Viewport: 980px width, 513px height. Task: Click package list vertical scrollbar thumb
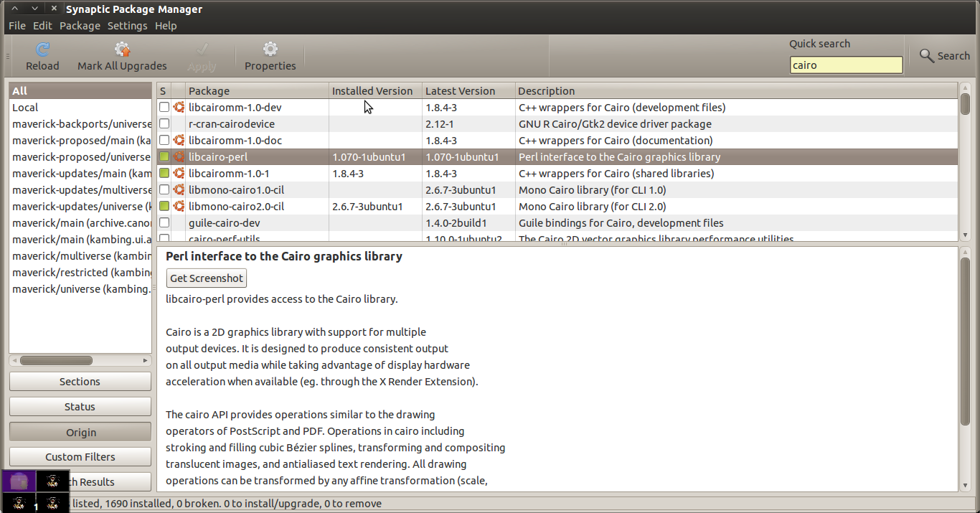[x=965, y=103]
